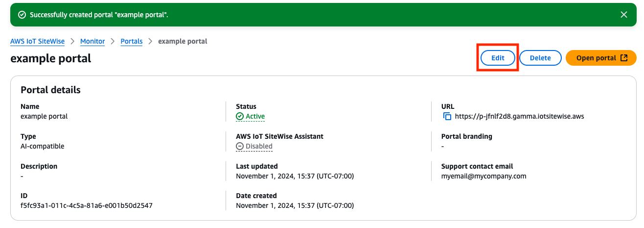644x228 pixels.
Task: Click the Disabled status icon for Assistant
Action: (x=240, y=146)
